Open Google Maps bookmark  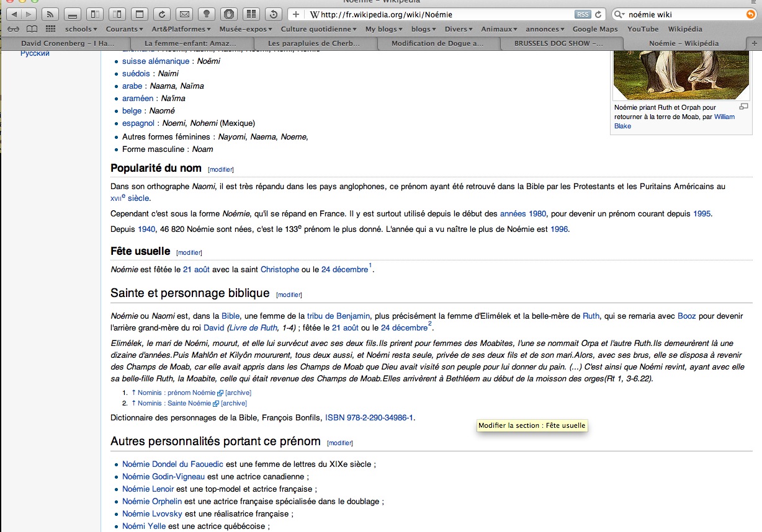click(595, 29)
